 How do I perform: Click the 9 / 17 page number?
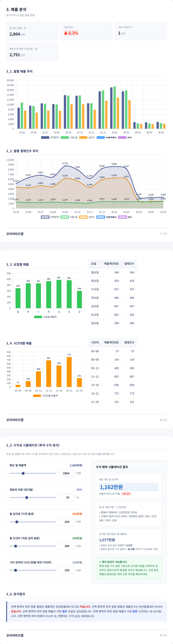[164, 635]
